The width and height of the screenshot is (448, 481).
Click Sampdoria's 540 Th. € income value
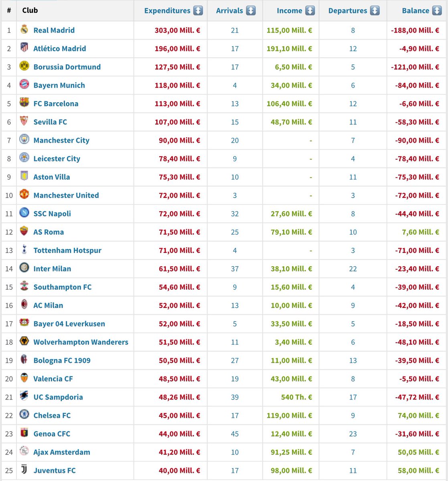[x=296, y=397]
